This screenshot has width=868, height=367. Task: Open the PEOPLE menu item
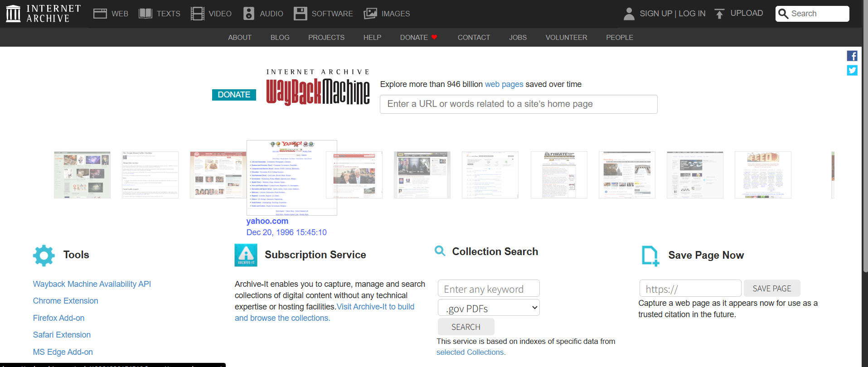[x=620, y=38]
